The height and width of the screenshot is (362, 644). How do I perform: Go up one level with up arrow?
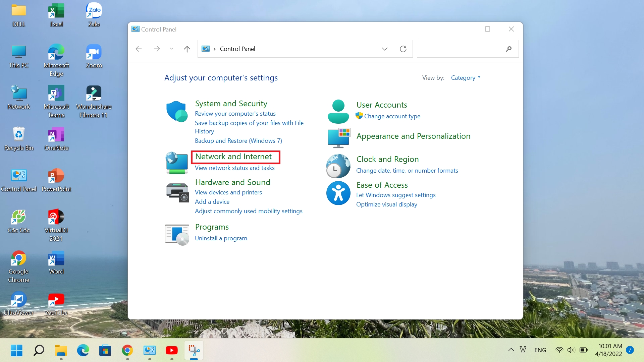(187, 49)
